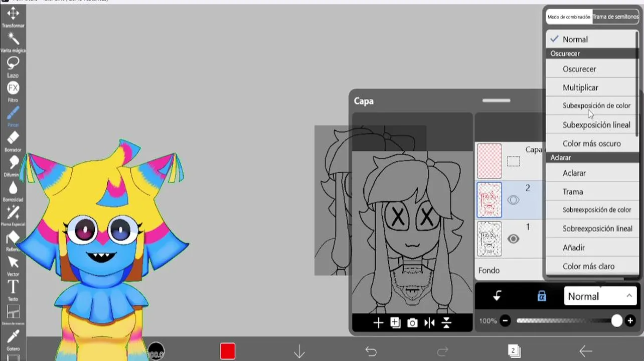Undo the last action

[x=371, y=351]
